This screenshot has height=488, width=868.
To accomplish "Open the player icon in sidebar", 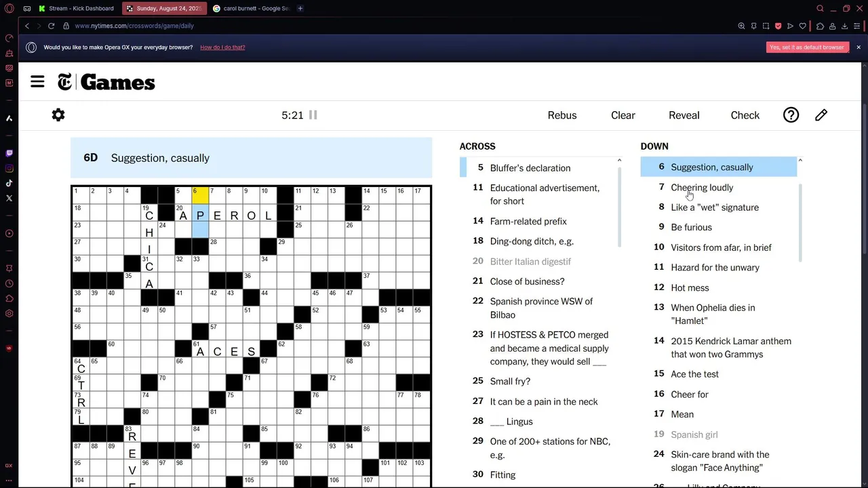I will coord(9,233).
